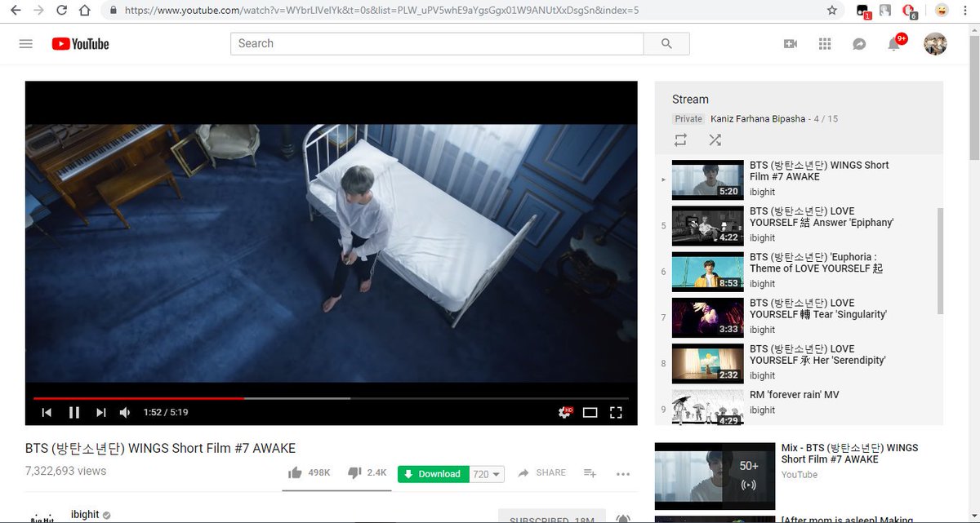Share the video via SHARE button
Viewport: 980px width, 523px height.
click(541, 473)
